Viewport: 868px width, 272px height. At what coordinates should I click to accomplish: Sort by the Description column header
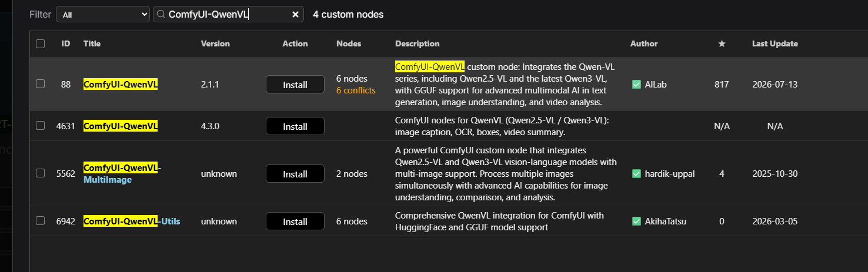pyautogui.click(x=417, y=43)
